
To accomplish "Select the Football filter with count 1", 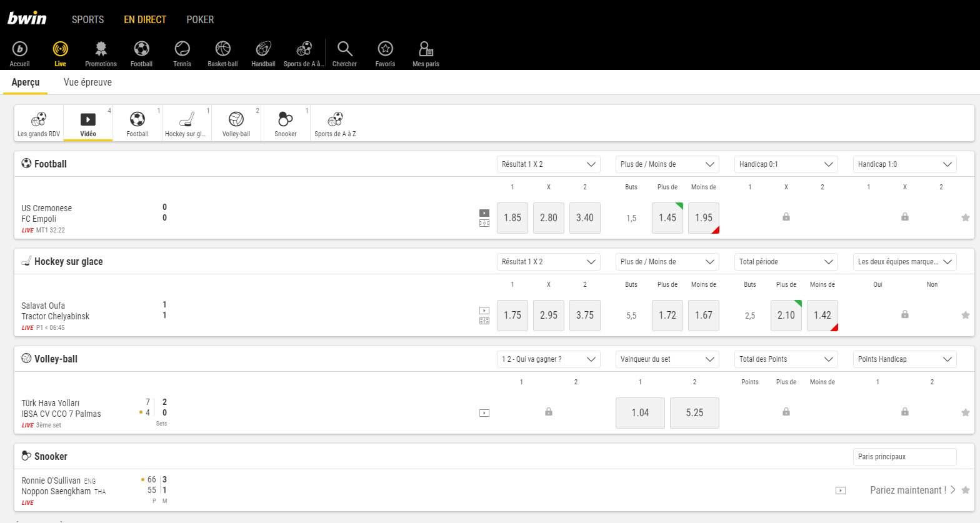I will point(137,123).
